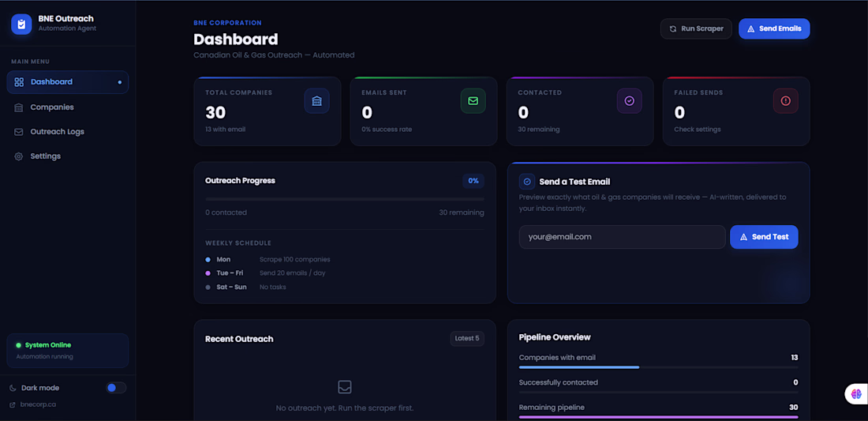Image resolution: width=868 pixels, height=421 pixels.
Task: Click the Emails Sent envelope icon
Action: point(473,101)
